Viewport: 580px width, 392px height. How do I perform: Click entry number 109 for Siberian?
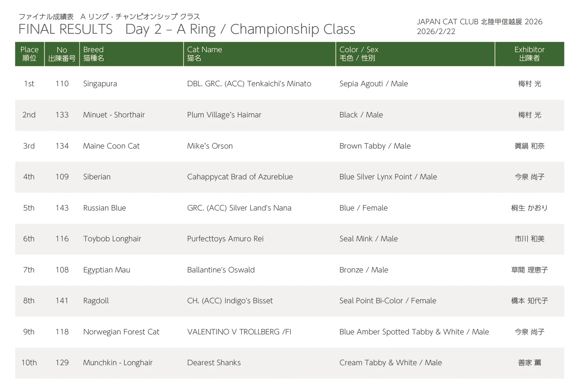[62, 177]
